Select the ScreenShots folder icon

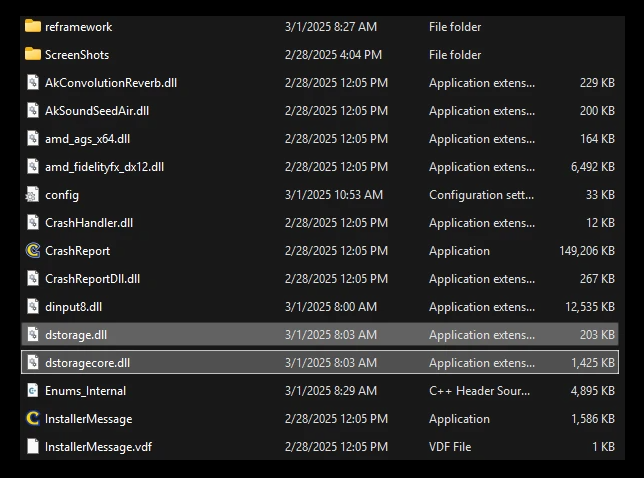point(32,55)
